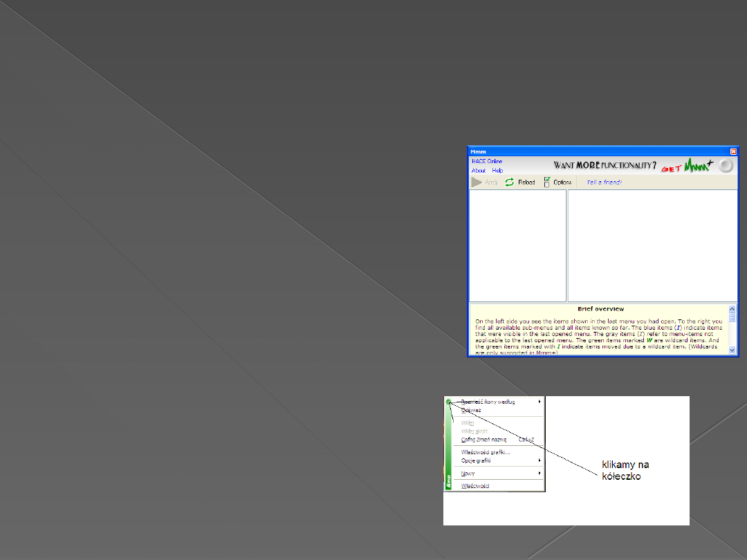Click the green Mmm+ logo in banner
The height and width of the screenshot is (560, 747).
698,166
